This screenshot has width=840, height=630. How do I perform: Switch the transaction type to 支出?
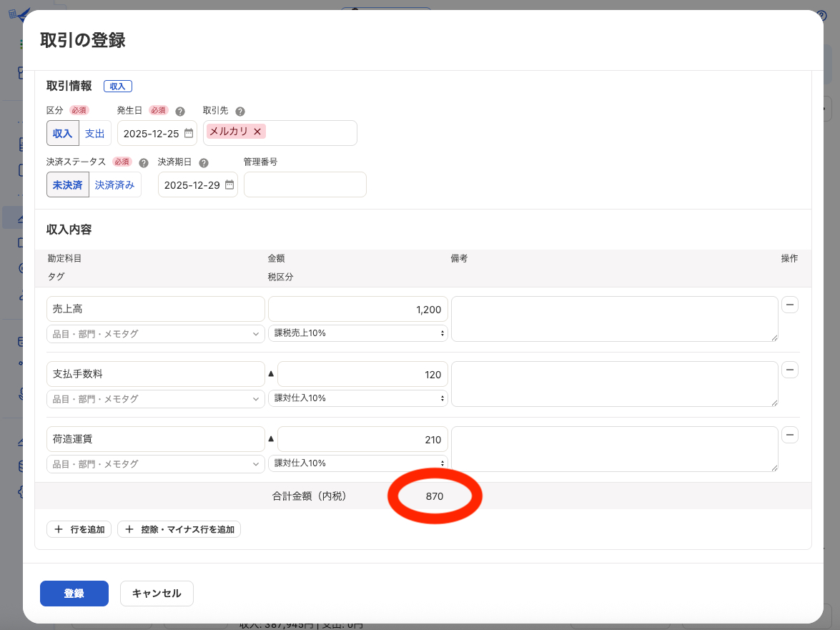pos(95,133)
